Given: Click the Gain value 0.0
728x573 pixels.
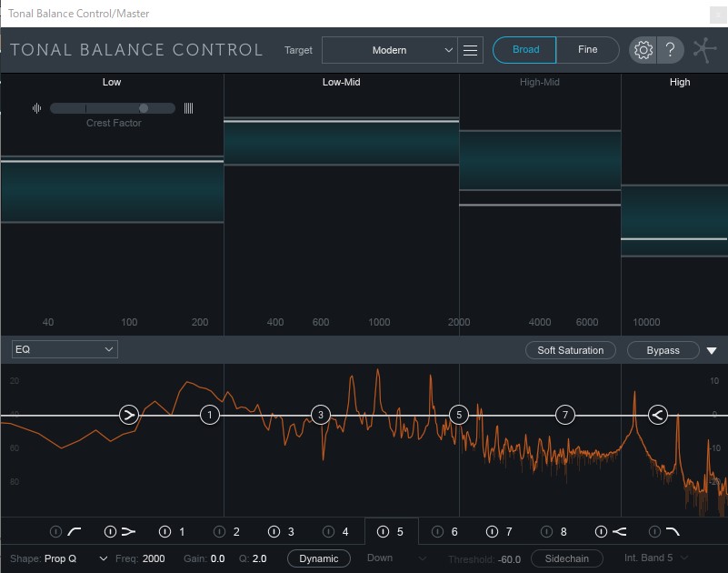Looking at the screenshot, I should coord(217,558).
